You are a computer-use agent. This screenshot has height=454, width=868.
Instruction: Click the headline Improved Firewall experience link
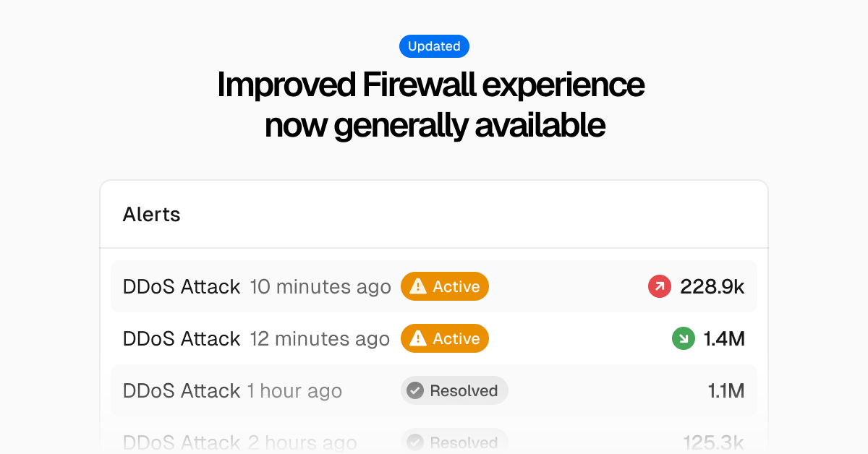coord(434,85)
